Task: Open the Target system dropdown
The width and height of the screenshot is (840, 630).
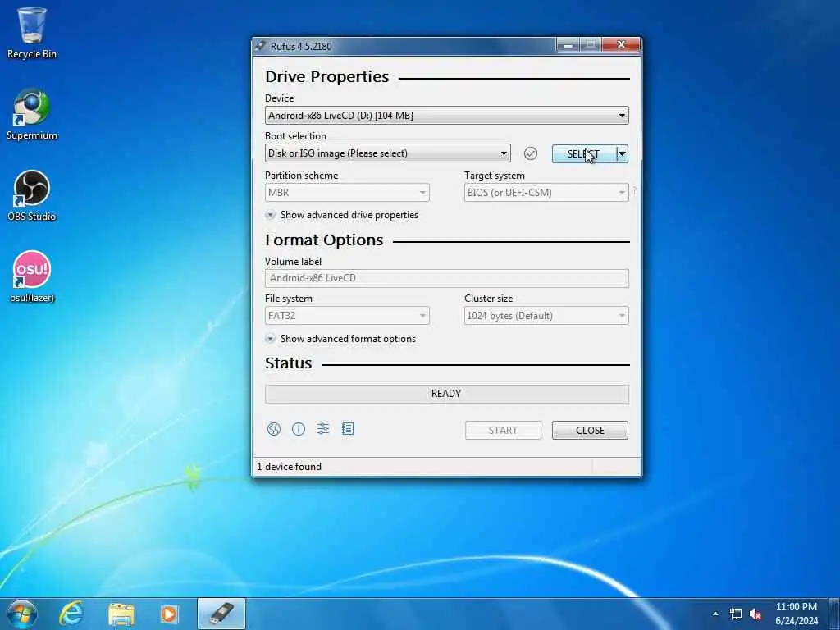Action: pyautogui.click(x=546, y=192)
